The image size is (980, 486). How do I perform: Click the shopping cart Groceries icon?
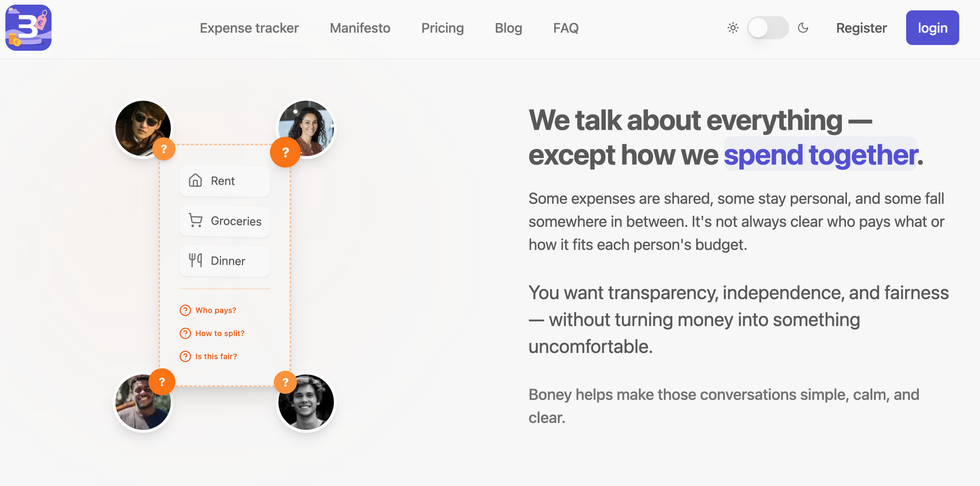[195, 220]
